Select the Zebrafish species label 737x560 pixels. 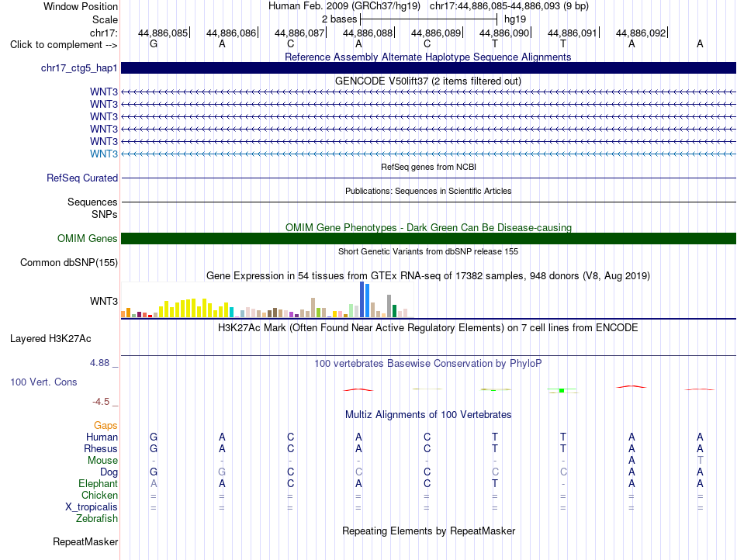[x=97, y=519]
